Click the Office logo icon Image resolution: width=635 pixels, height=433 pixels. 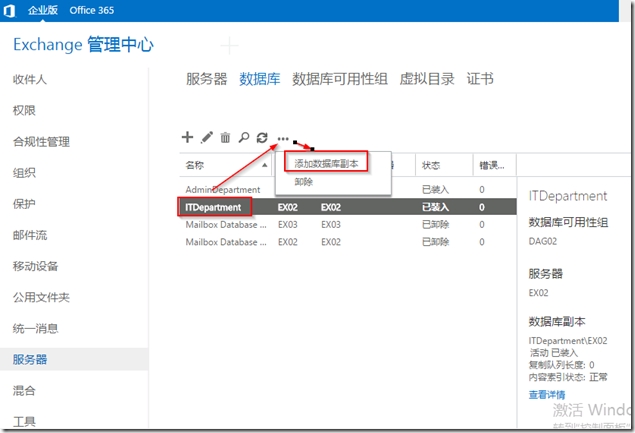[9, 11]
